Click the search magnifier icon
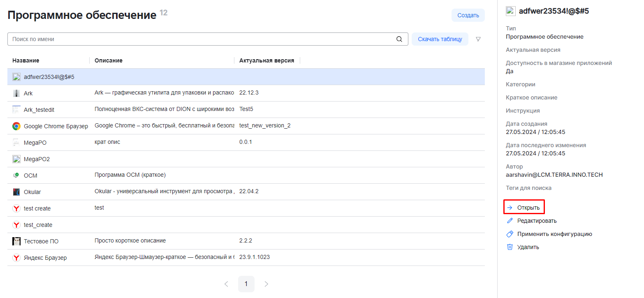This screenshot has height=298, width=644. pos(399,39)
